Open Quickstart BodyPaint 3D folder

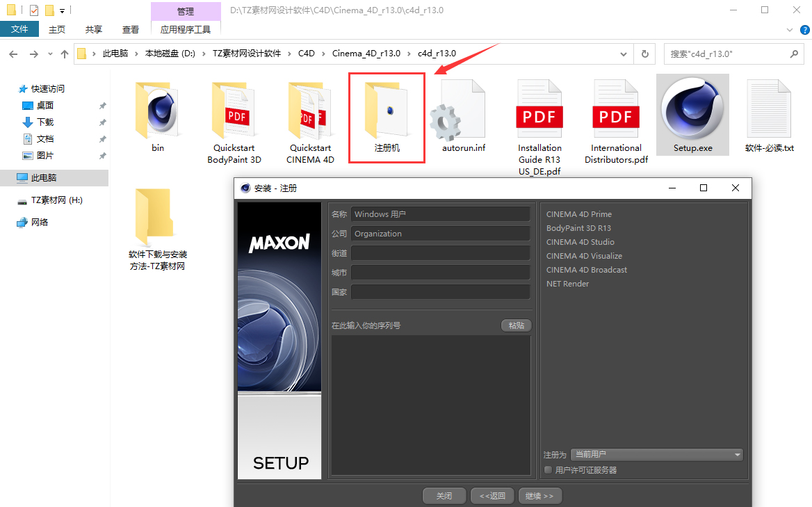click(234, 122)
